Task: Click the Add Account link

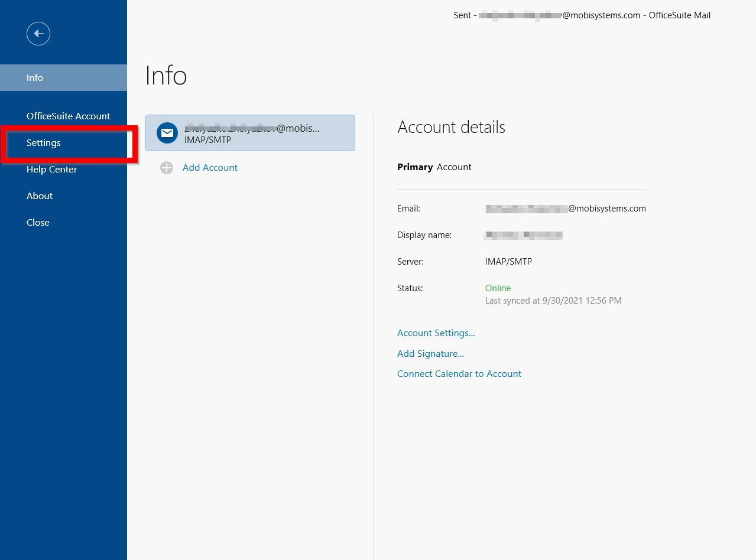Action: coord(210,168)
